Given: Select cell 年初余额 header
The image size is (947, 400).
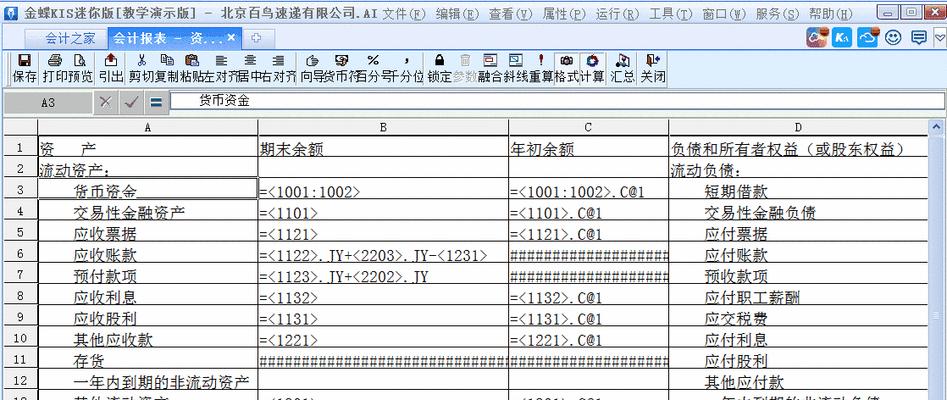Looking at the screenshot, I should coord(589,147).
